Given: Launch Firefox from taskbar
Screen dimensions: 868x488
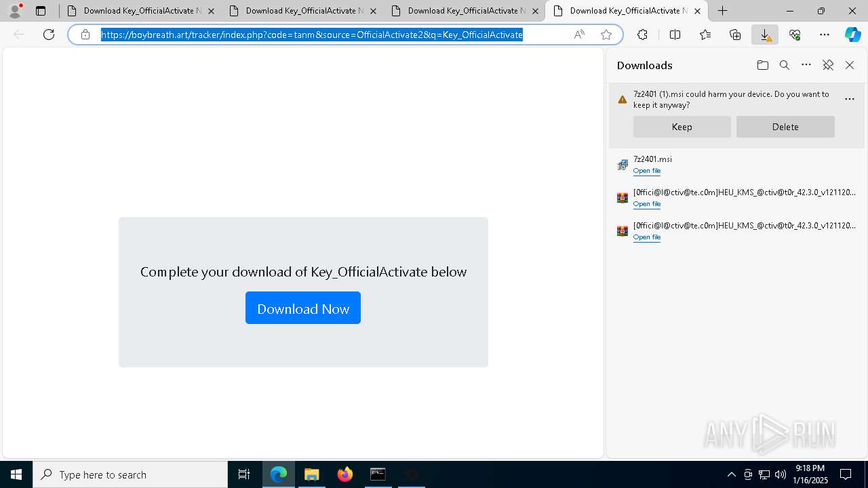Looking at the screenshot, I should click(345, 474).
